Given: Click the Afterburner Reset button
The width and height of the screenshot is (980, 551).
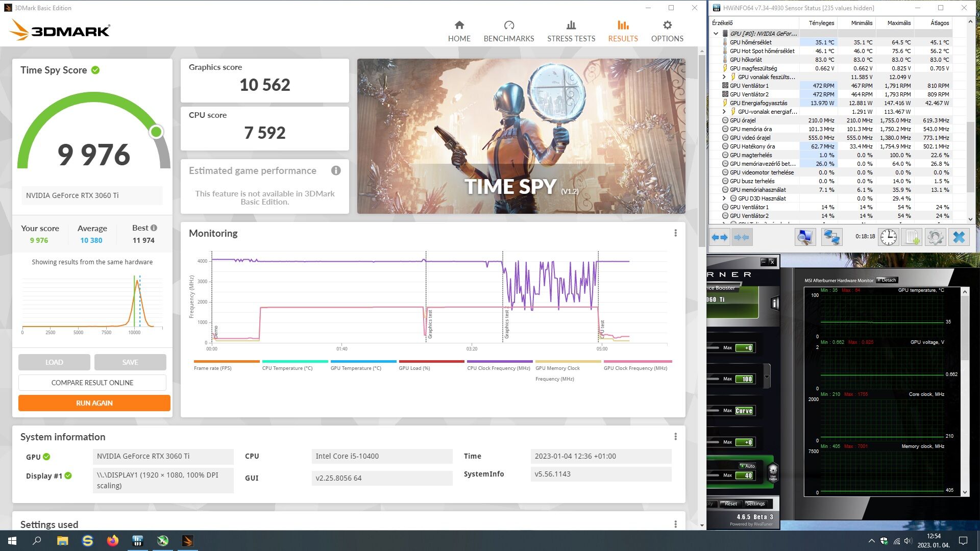Looking at the screenshot, I should coord(730,504).
